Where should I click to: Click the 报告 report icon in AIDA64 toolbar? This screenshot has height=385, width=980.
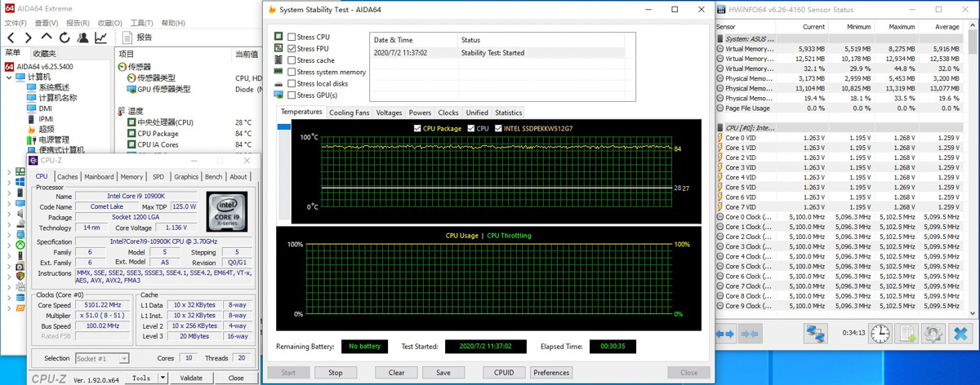click(127, 38)
